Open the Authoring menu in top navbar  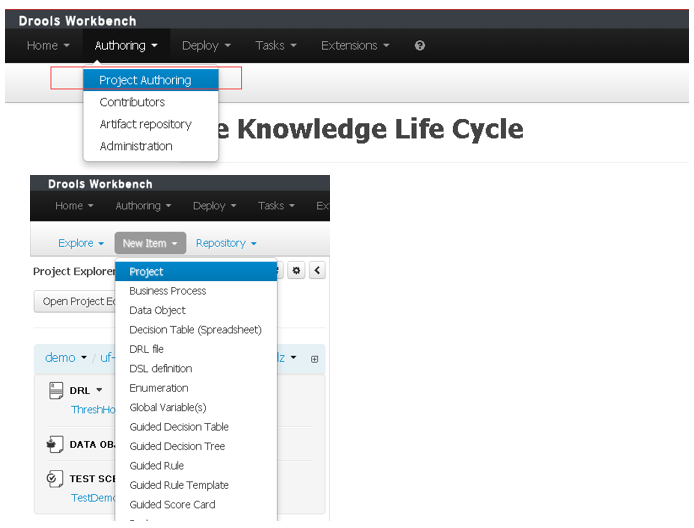click(126, 46)
